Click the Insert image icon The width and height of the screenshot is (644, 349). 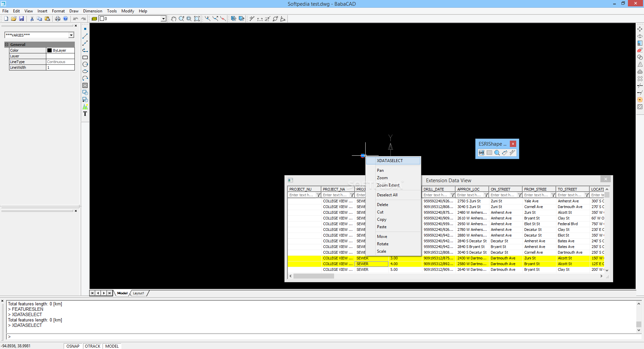tap(85, 107)
